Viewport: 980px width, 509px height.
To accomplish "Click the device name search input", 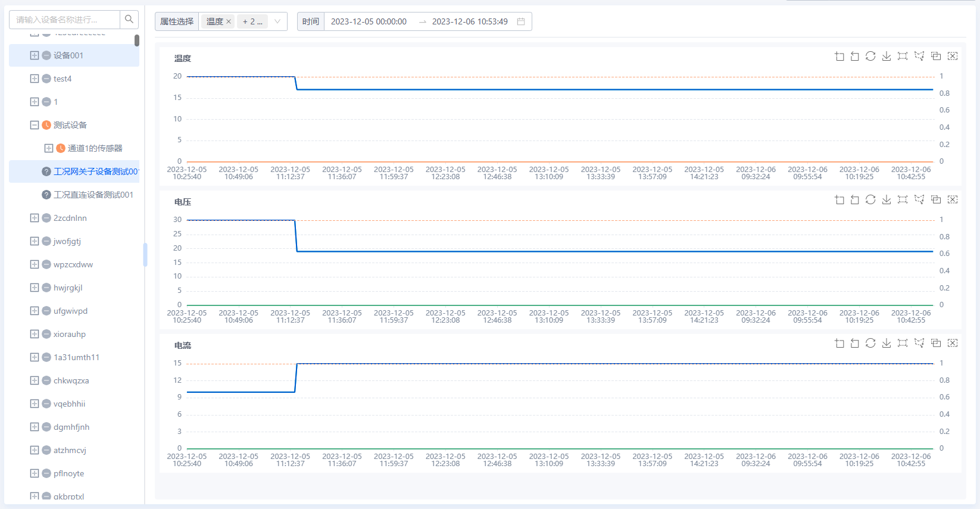I will (x=64, y=20).
